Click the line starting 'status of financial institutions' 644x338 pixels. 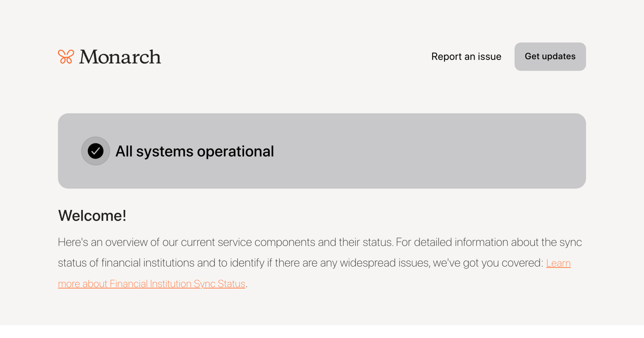click(301, 263)
